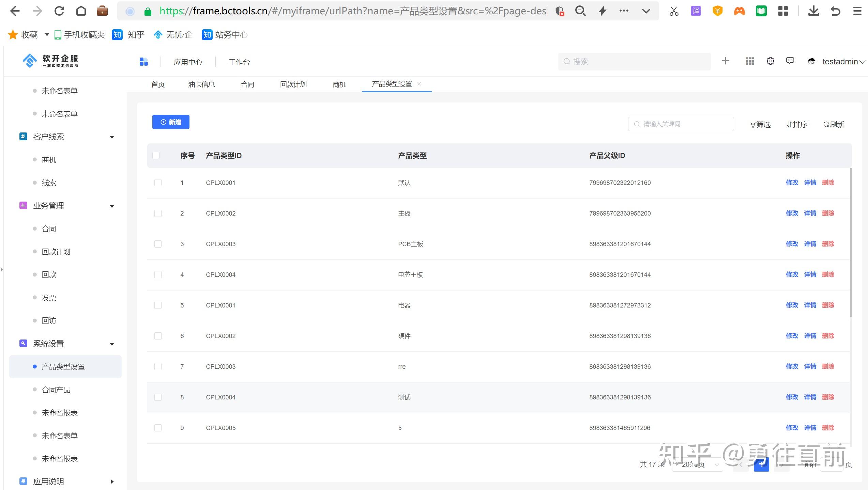Open 合同产品 in the sidebar menu
This screenshot has height=490, width=868.
pos(56,390)
